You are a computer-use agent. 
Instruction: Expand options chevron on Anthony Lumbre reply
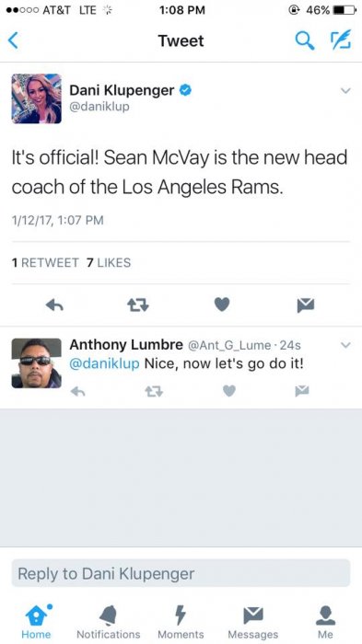pyautogui.click(x=346, y=345)
